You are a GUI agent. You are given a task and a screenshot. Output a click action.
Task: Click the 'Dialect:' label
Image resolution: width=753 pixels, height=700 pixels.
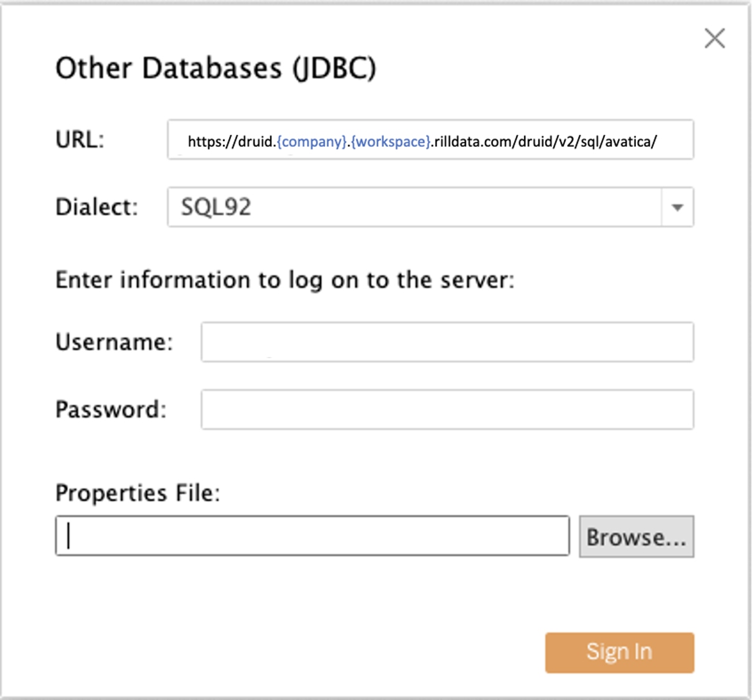pyautogui.click(x=97, y=207)
